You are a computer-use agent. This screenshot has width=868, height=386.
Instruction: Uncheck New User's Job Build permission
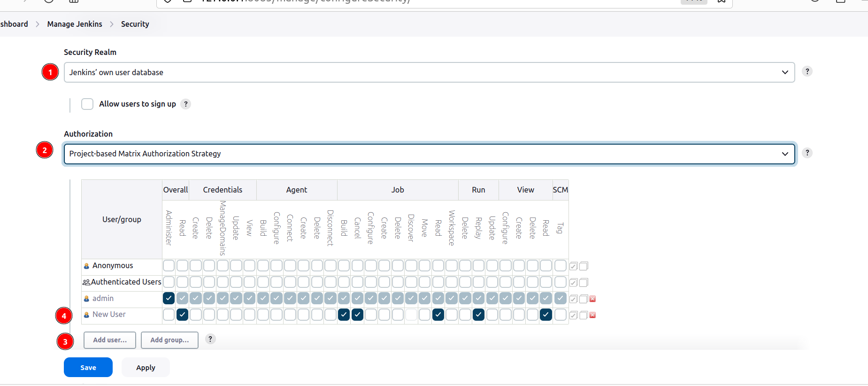344,315
